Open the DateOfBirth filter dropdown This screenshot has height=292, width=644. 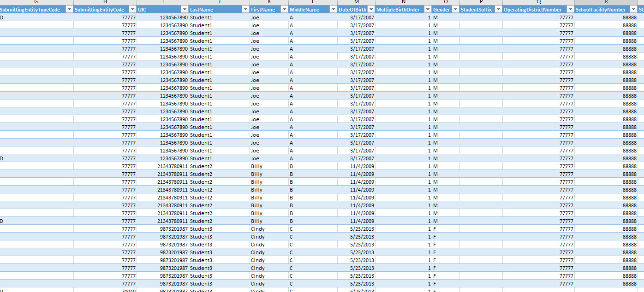click(370, 10)
